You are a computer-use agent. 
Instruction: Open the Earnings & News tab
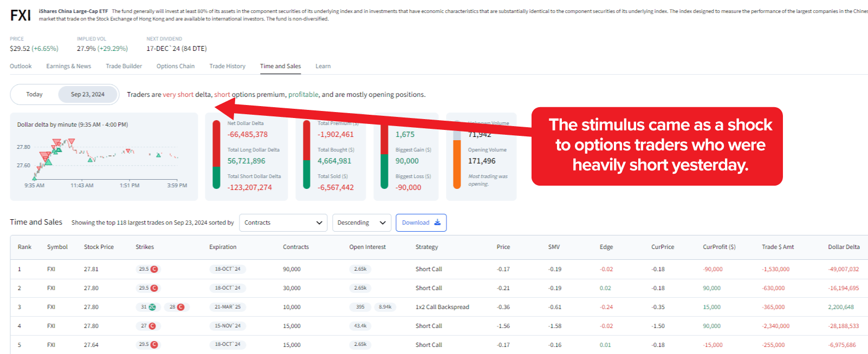(68, 66)
